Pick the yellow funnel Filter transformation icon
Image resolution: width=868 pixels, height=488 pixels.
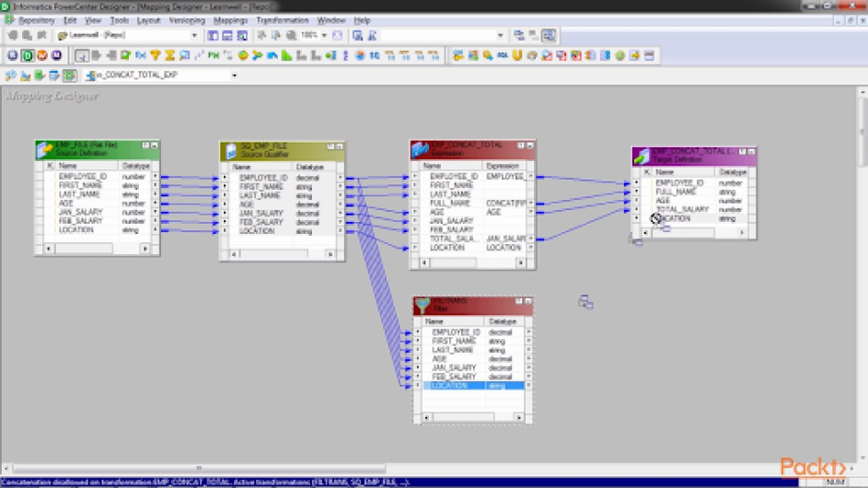coord(156,55)
